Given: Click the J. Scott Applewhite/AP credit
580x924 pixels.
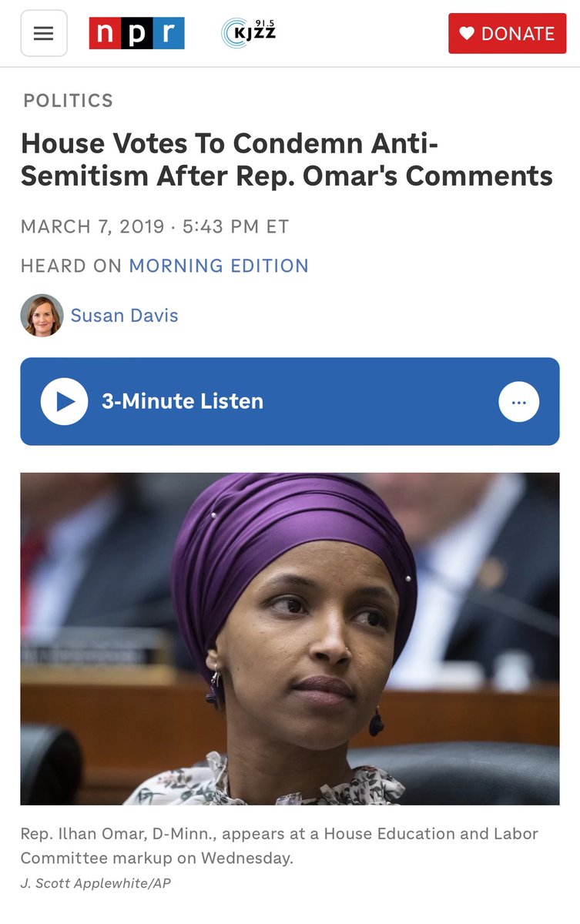Looking at the screenshot, I should (x=96, y=883).
